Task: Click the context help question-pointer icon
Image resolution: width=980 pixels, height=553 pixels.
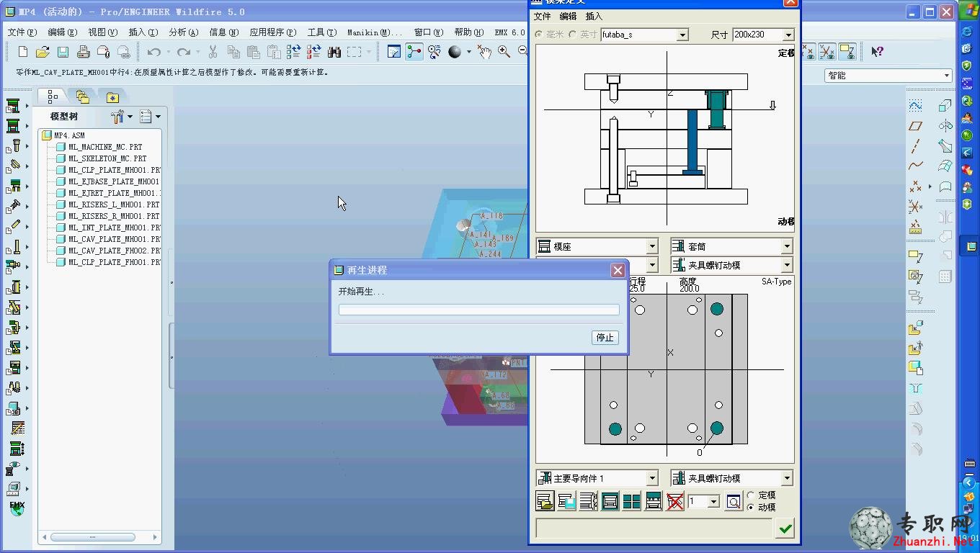Action: click(x=877, y=52)
